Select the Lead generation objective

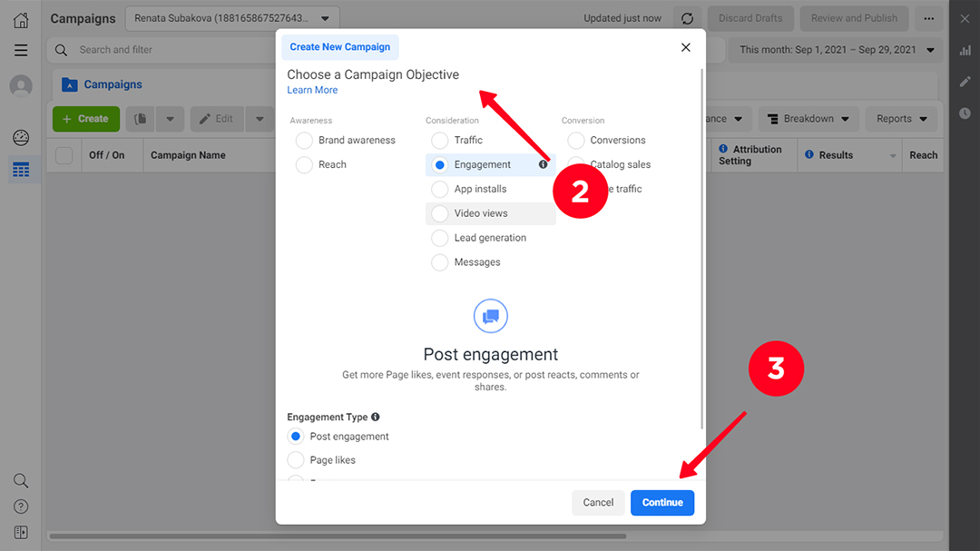tap(440, 238)
